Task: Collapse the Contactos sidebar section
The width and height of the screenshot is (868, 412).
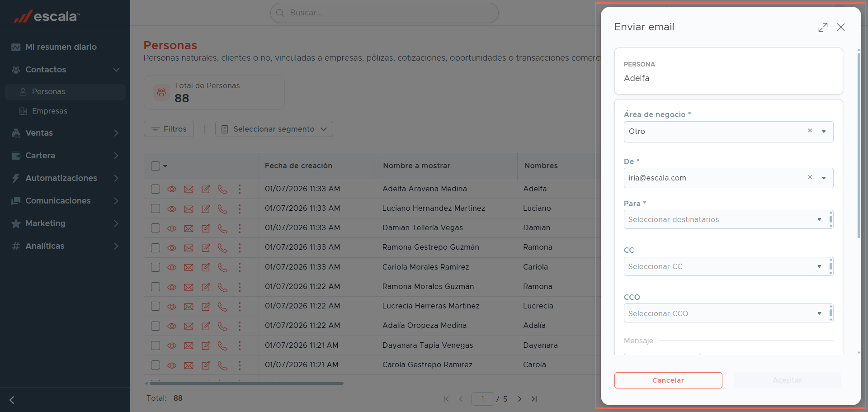Action: pyautogui.click(x=65, y=70)
